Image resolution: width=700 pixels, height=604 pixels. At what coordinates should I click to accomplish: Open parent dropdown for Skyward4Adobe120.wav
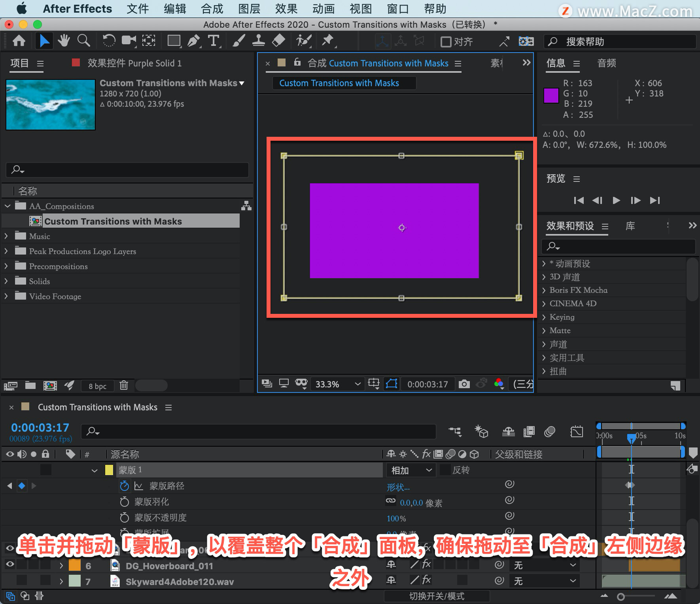click(x=545, y=581)
